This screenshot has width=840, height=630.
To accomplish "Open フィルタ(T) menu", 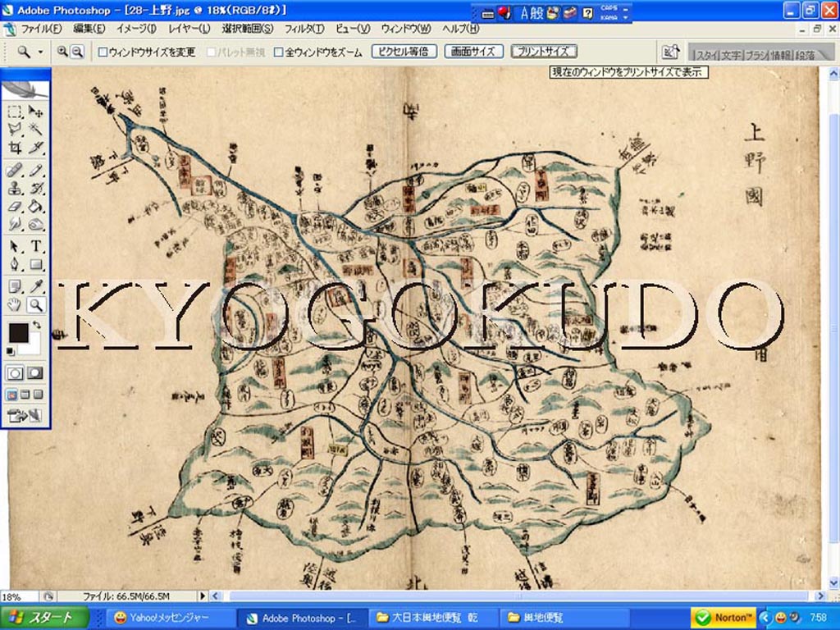I will [x=304, y=29].
